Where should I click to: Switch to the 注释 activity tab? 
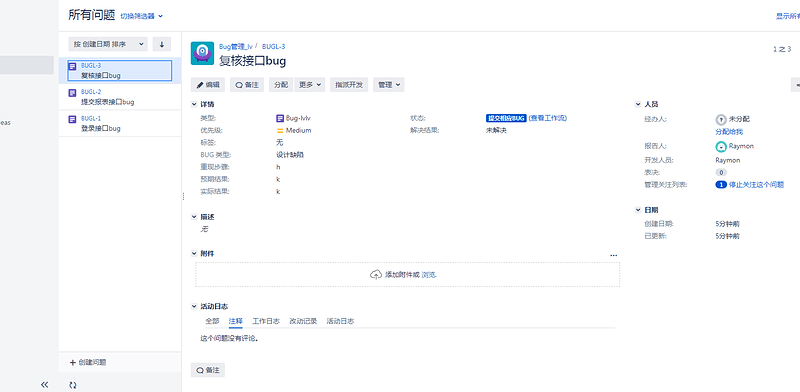(236, 321)
